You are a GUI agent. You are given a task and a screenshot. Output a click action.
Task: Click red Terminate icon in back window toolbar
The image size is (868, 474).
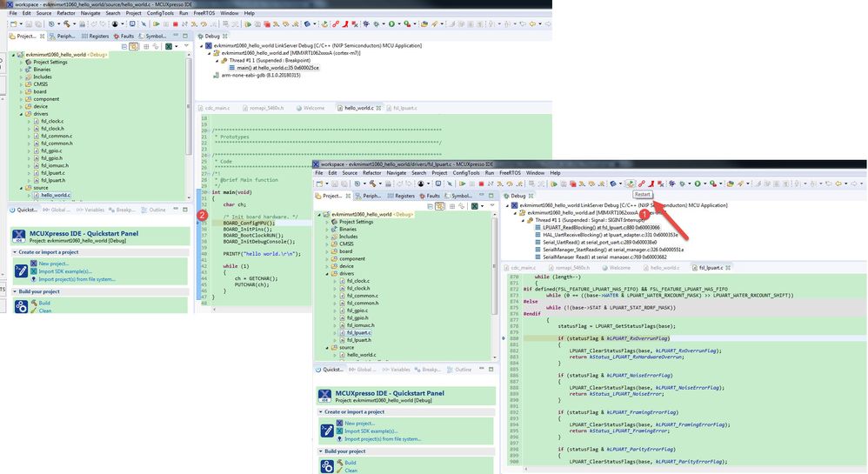(176, 23)
